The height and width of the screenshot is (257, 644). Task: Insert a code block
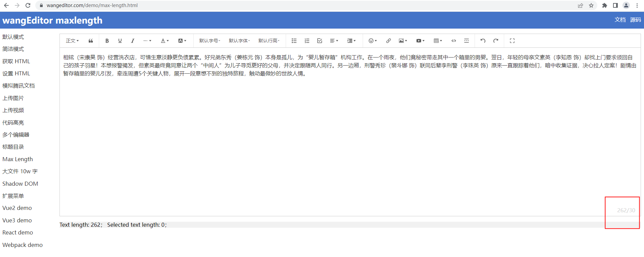[x=454, y=41]
